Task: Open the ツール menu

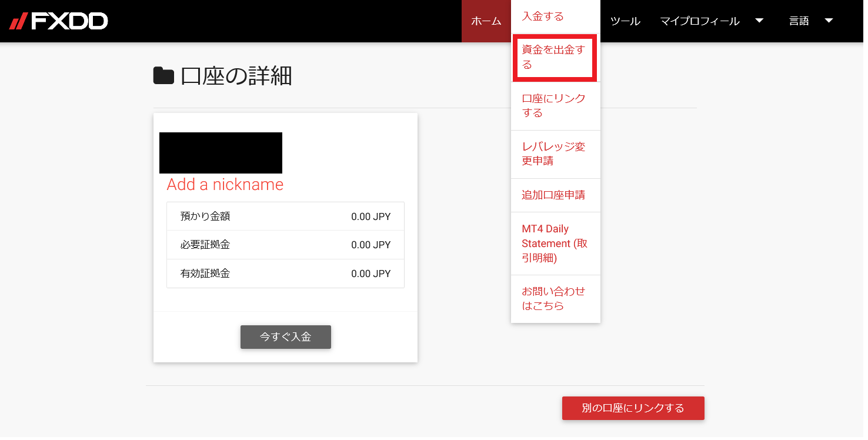Action: click(x=625, y=21)
